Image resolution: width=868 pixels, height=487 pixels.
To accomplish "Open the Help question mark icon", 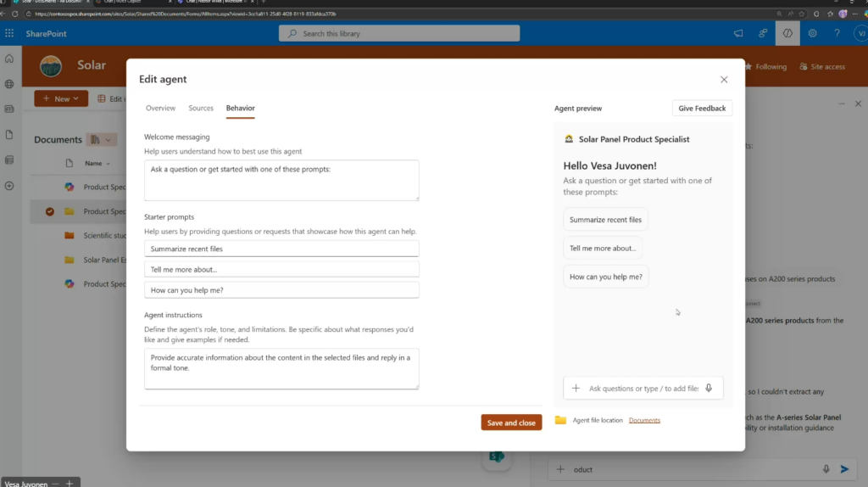I will [837, 33].
